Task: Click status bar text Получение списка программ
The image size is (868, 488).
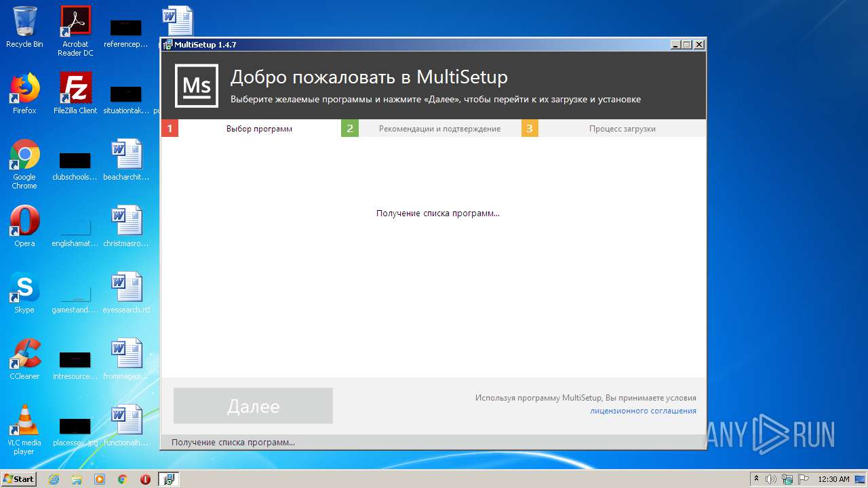Action: tap(233, 443)
